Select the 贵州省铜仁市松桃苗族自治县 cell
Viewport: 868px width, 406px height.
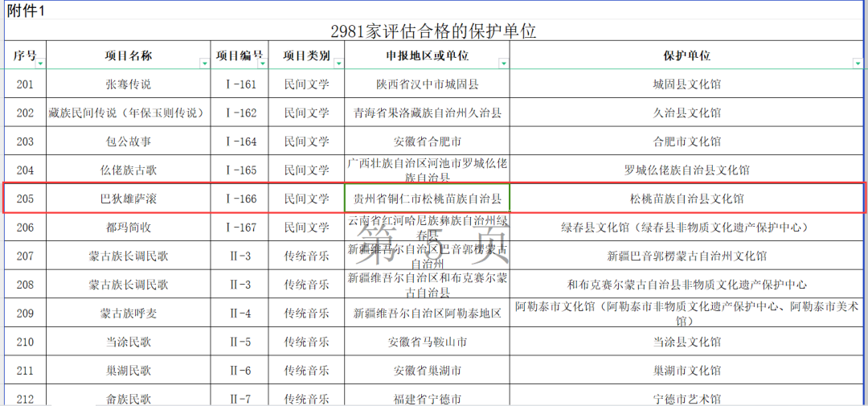427,199
